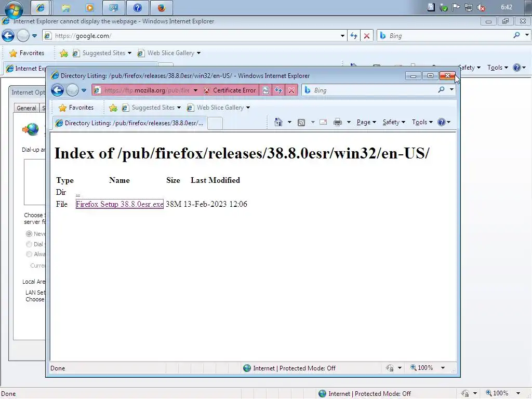Refresh the background google.com window

point(354,36)
